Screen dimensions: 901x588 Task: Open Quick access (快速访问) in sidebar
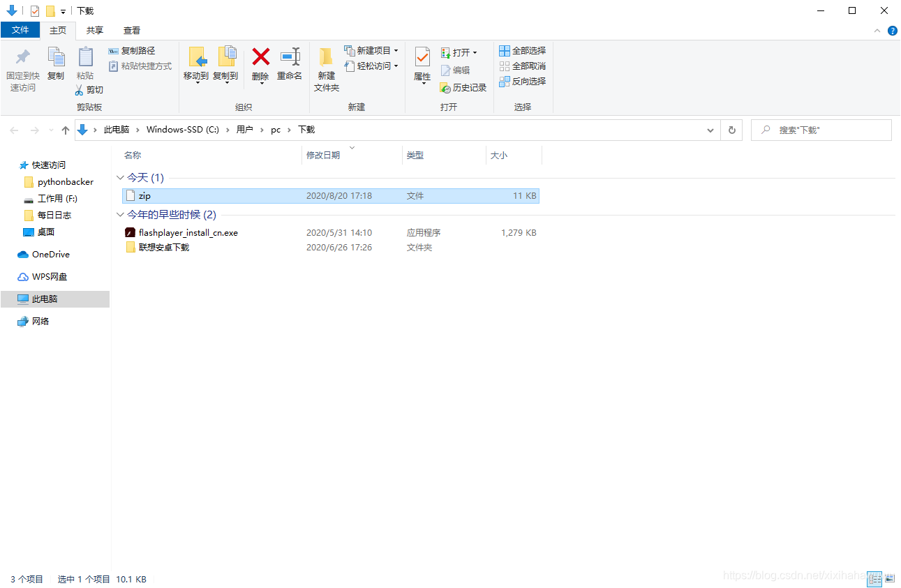48,165
